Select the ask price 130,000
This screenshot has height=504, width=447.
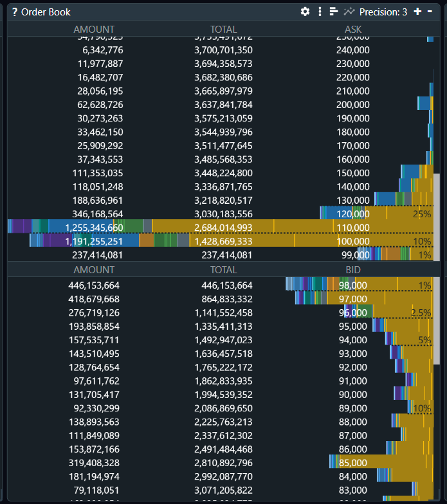[x=352, y=201]
